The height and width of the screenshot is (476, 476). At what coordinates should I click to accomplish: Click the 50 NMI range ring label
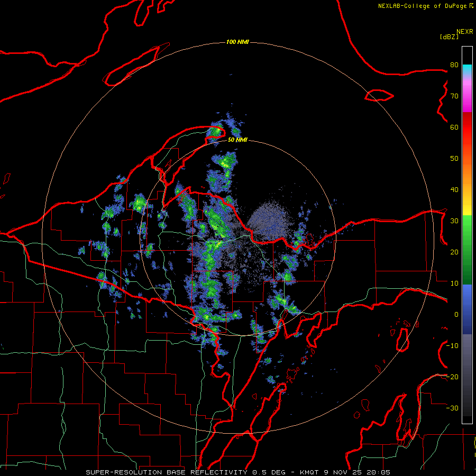click(237, 140)
